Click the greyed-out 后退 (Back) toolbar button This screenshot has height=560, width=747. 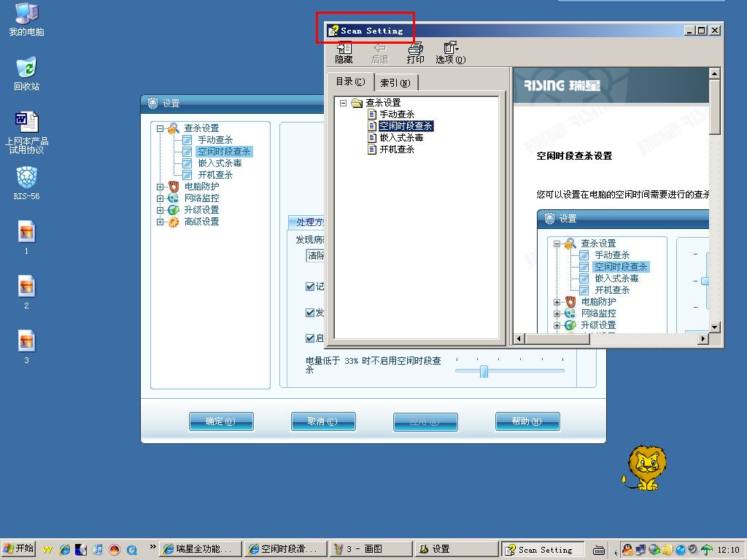379,52
